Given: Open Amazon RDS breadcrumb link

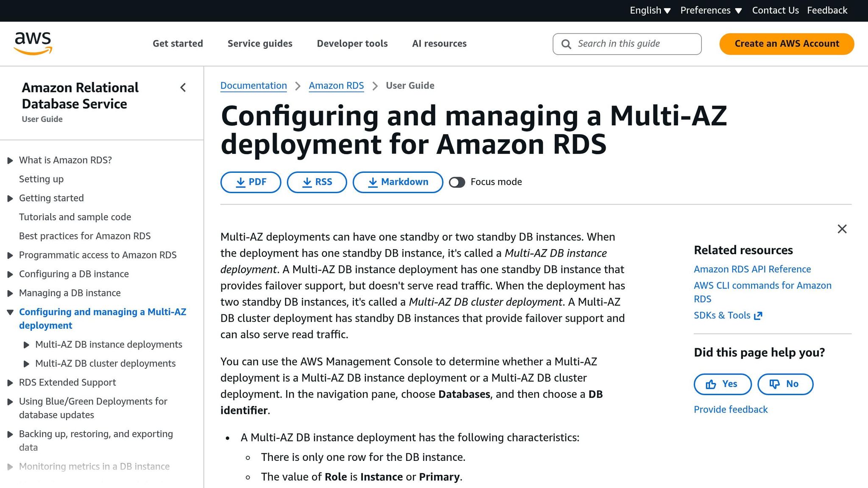Looking at the screenshot, I should click(336, 86).
